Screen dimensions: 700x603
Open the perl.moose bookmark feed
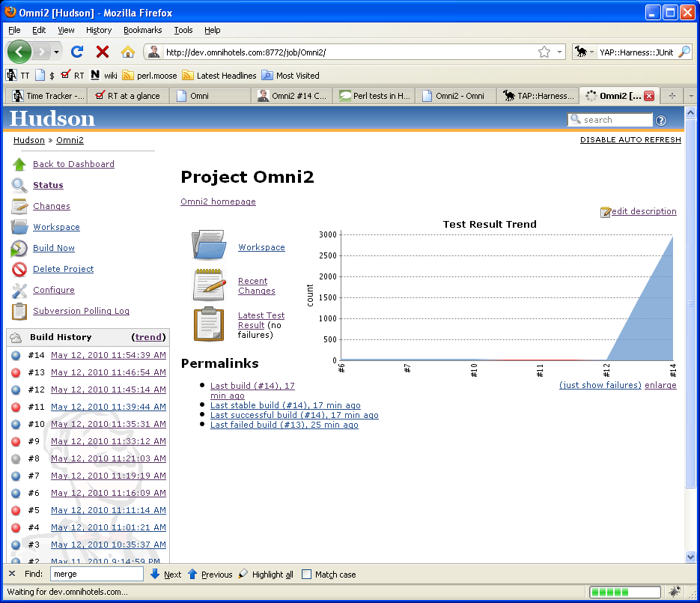[x=150, y=76]
